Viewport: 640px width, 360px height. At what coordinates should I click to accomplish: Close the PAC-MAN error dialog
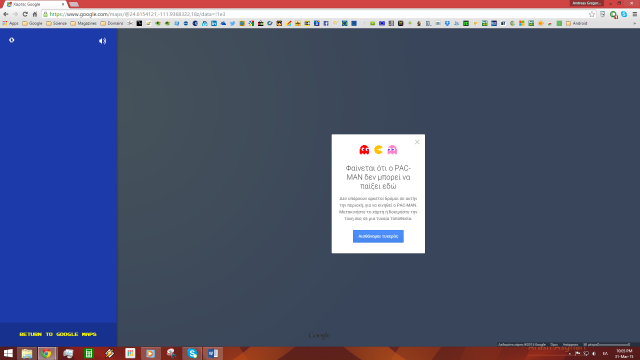click(417, 142)
